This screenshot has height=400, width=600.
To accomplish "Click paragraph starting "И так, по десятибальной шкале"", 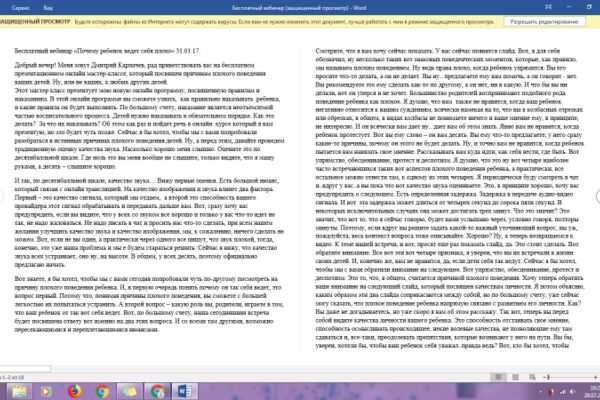I will [149, 222].
